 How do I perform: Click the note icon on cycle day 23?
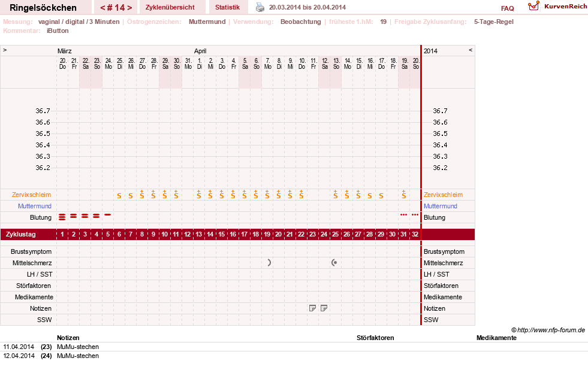point(312,308)
